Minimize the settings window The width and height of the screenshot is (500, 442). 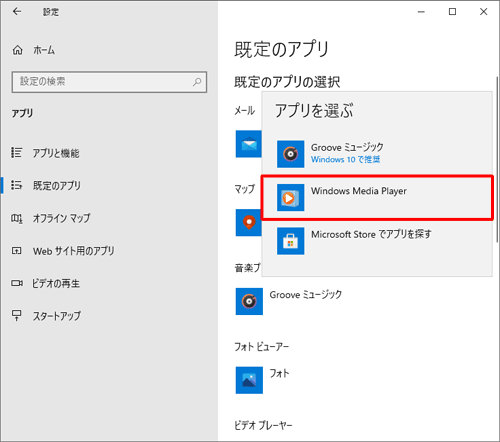coord(421,12)
